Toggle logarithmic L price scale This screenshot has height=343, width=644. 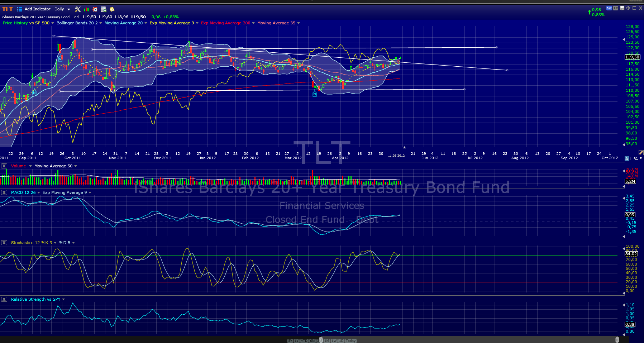coord(631,159)
